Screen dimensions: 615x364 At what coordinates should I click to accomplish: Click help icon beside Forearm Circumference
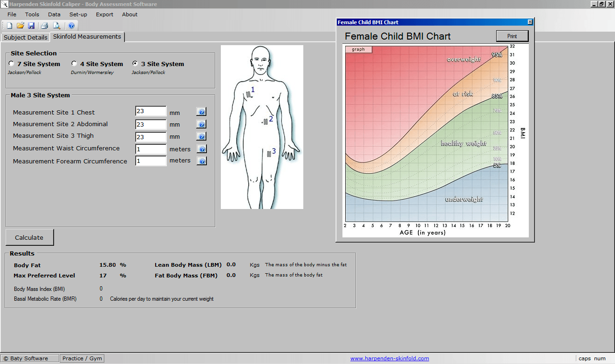point(201,161)
